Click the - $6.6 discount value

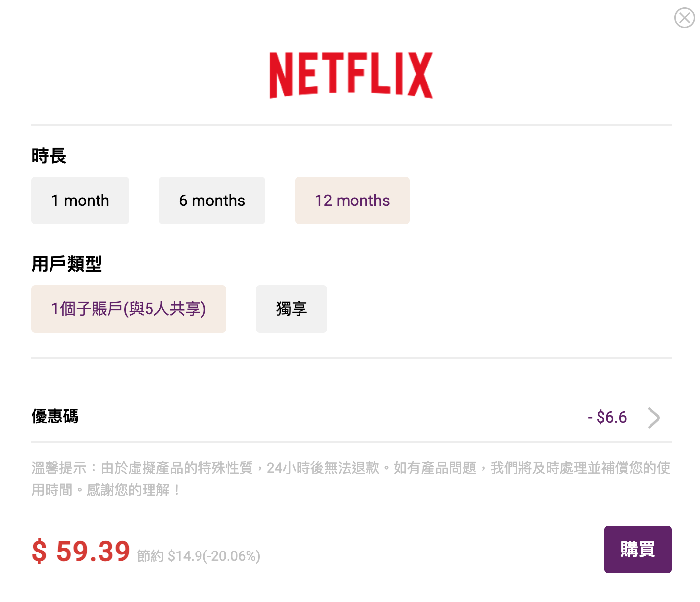(607, 417)
